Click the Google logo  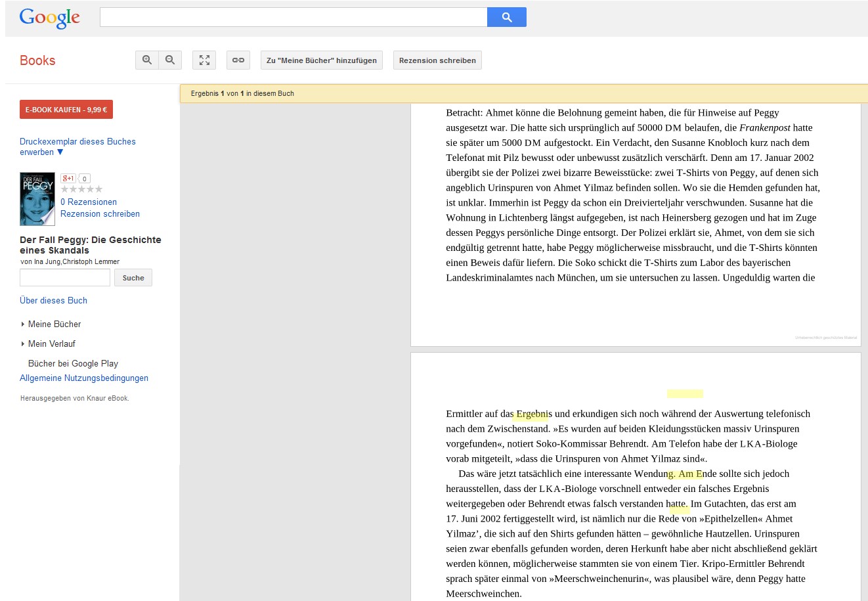[50, 18]
